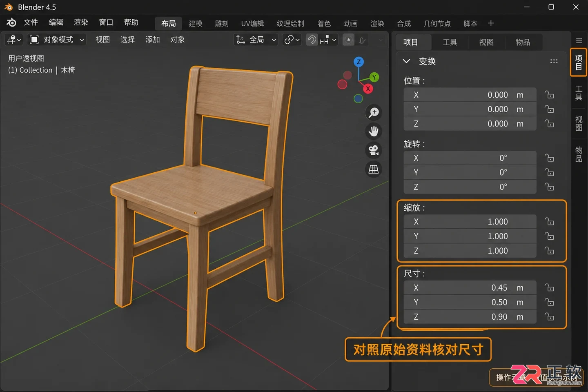The image size is (588, 392).
Task: Collapse the 变换 panel
Action: pos(406,61)
